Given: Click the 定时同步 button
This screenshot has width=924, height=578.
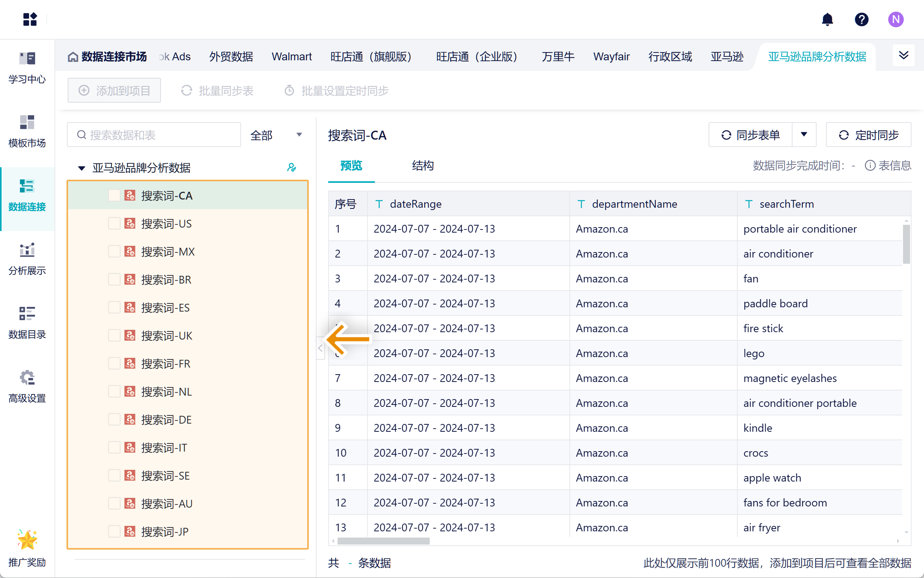Looking at the screenshot, I should coord(868,135).
